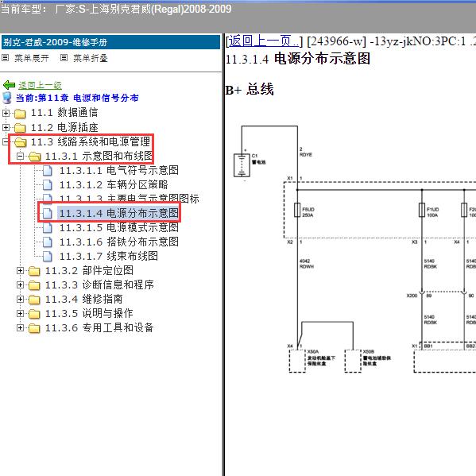Click the green back arrow icon

[9, 85]
